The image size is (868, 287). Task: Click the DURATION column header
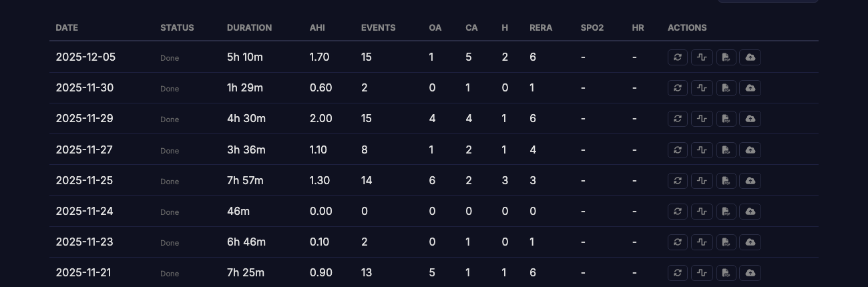click(249, 28)
